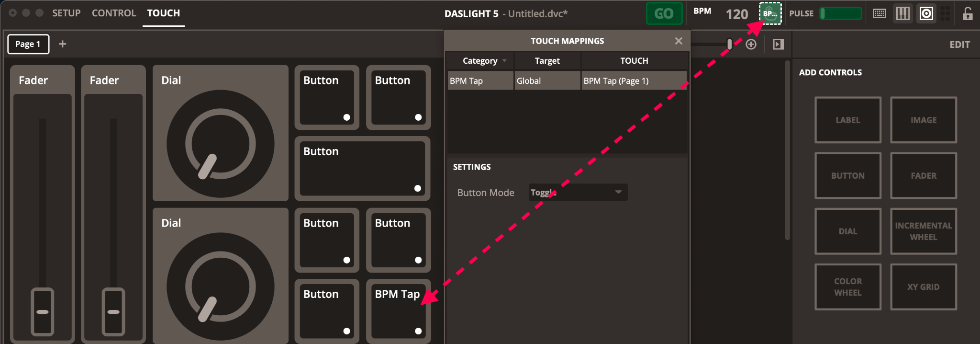Expand the Category column sort arrow

504,61
